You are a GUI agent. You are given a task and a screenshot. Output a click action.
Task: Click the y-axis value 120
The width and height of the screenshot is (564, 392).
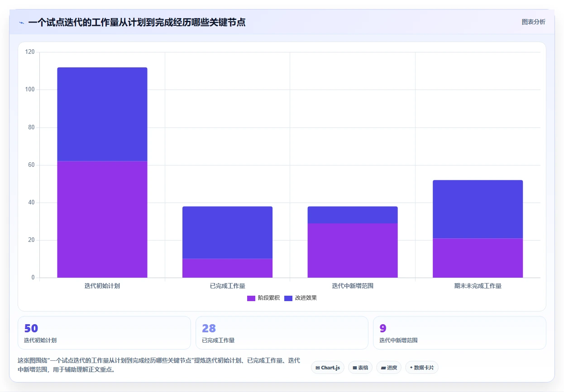[x=30, y=52]
